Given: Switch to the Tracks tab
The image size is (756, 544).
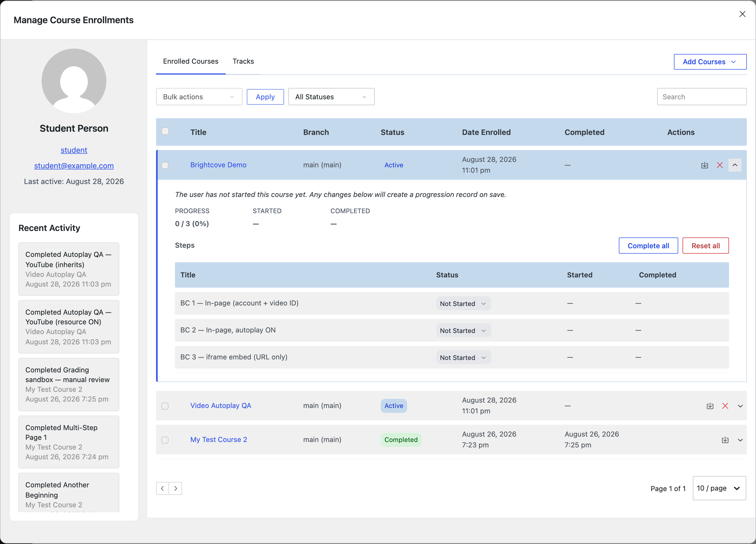Looking at the screenshot, I should point(243,61).
